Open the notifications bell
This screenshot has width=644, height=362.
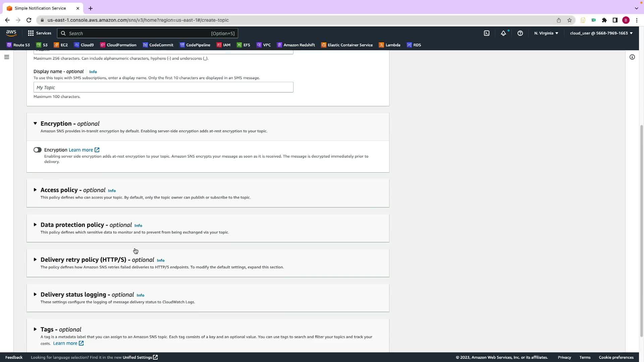coord(503,33)
